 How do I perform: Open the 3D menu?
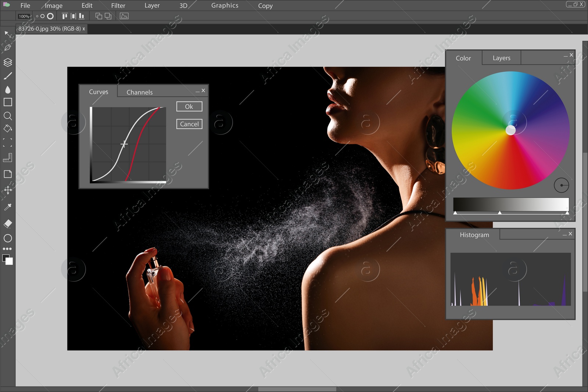(x=183, y=6)
